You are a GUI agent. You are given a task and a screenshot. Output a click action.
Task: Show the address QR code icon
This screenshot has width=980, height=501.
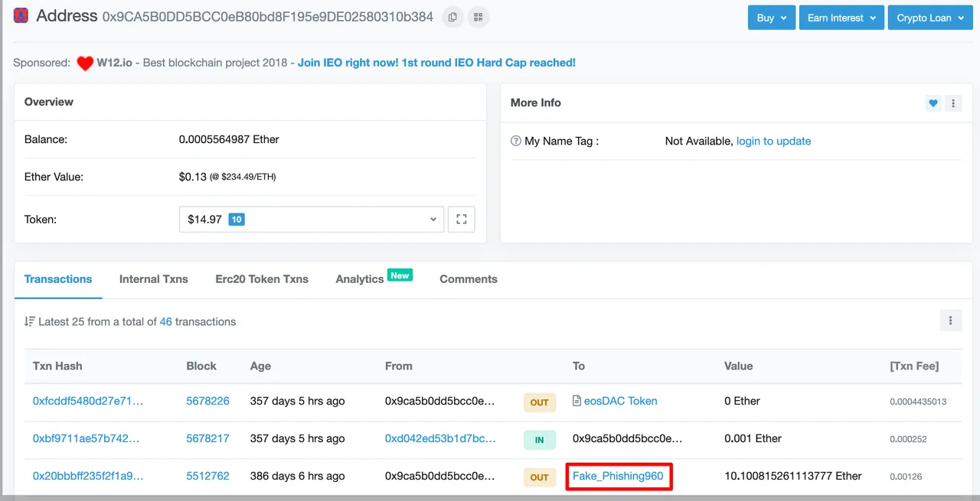coord(479,17)
